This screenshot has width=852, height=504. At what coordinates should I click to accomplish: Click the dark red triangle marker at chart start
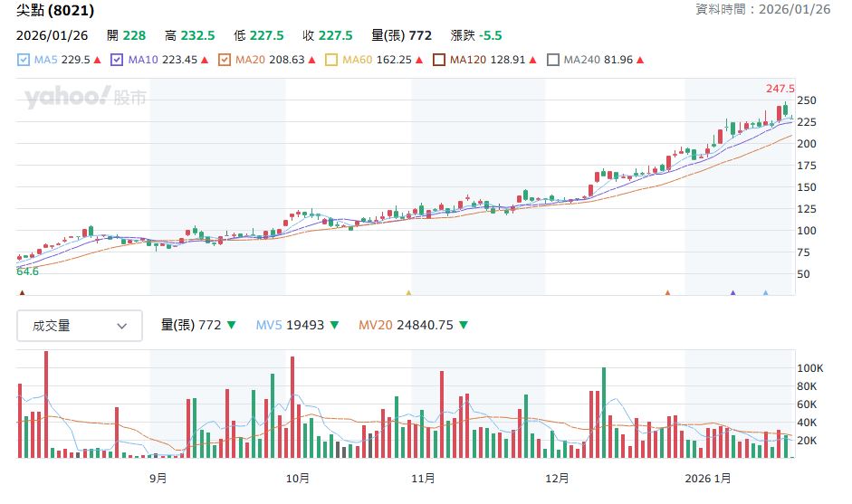pyautogui.click(x=22, y=292)
